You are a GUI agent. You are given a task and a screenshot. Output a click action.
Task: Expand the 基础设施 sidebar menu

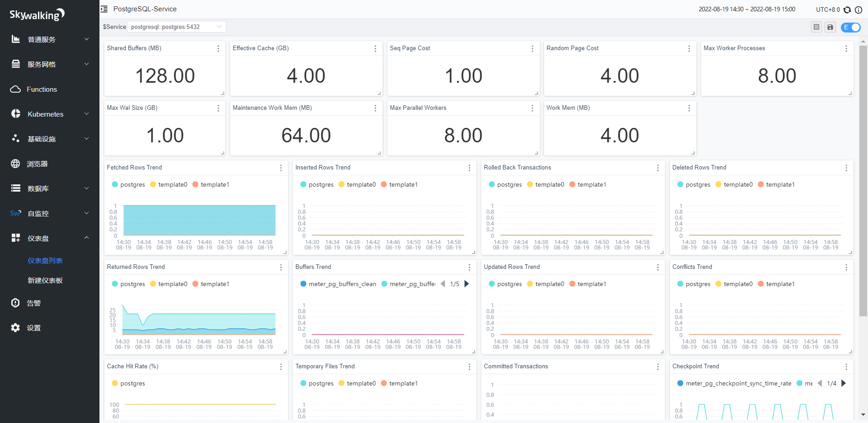point(50,139)
